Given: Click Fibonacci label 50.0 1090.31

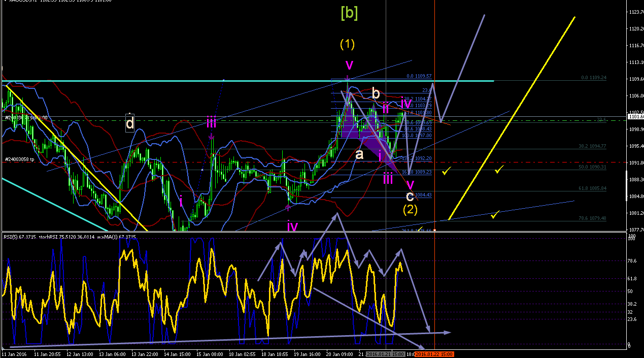Looking at the screenshot, I should (592, 167).
